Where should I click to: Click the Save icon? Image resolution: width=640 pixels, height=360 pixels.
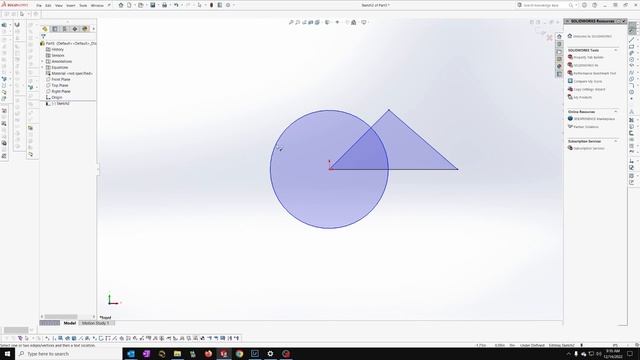(x=153, y=5)
